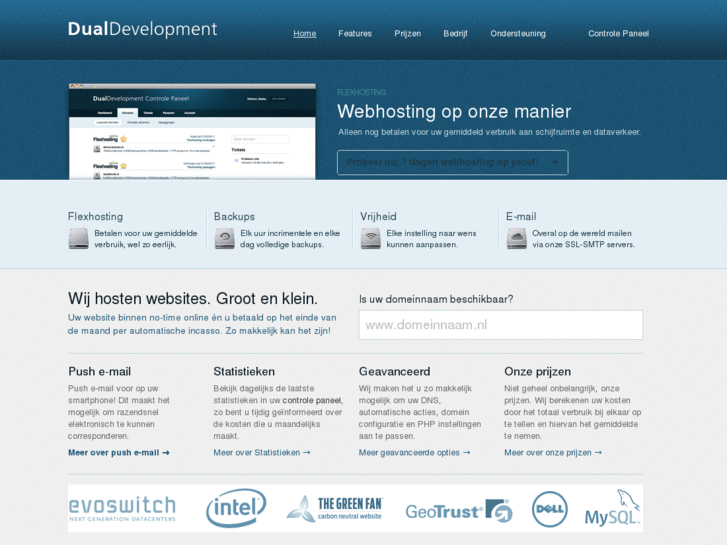Click the controle paneel inline link
The image size is (727, 545).
click(x=312, y=400)
